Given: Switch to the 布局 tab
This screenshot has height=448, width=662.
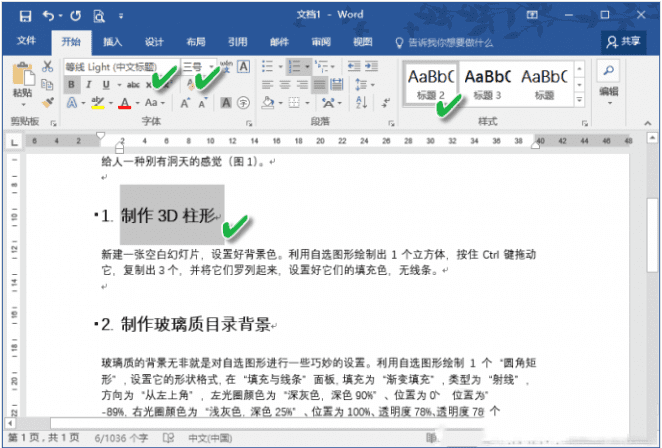Looking at the screenshot, I should (x=195, y=42).
